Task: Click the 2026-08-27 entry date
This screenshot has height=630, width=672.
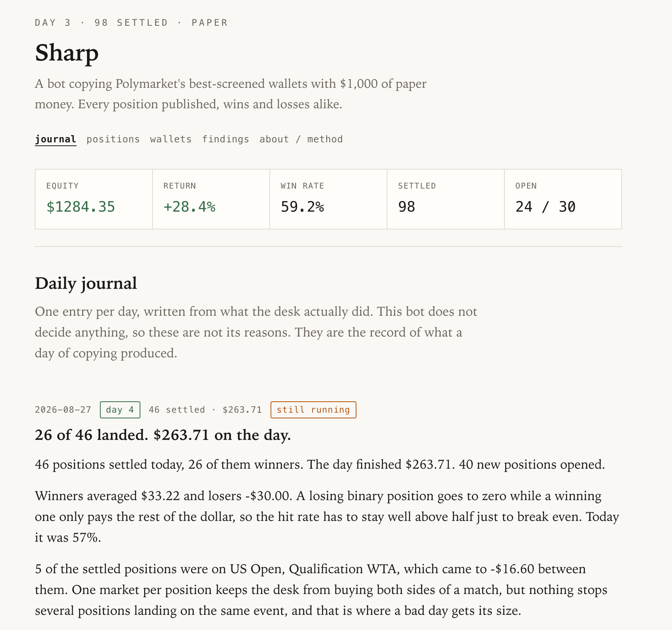Action: click(x=63, y=410)
